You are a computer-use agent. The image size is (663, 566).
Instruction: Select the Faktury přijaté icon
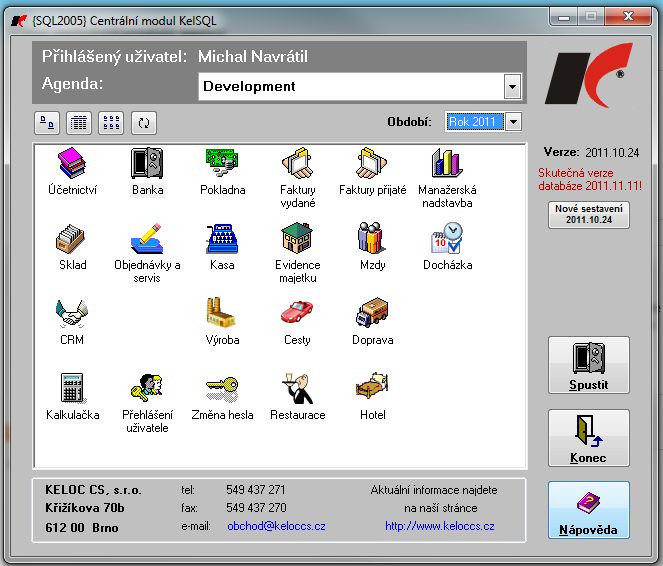(372, 171)
